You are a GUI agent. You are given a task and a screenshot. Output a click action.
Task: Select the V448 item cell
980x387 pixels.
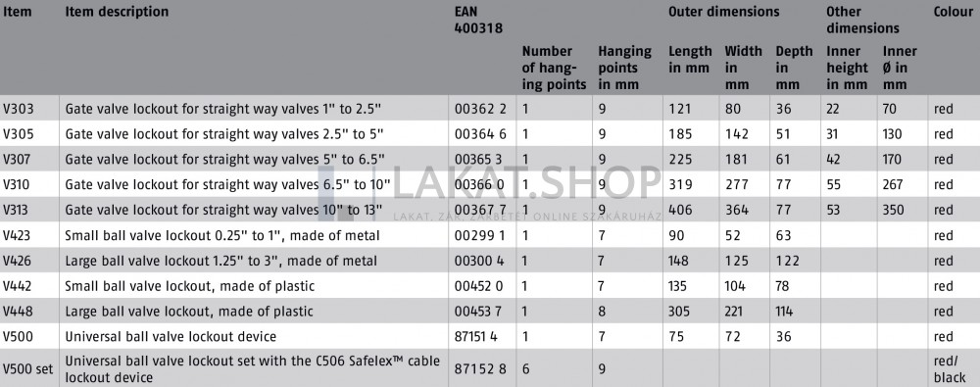18,311
